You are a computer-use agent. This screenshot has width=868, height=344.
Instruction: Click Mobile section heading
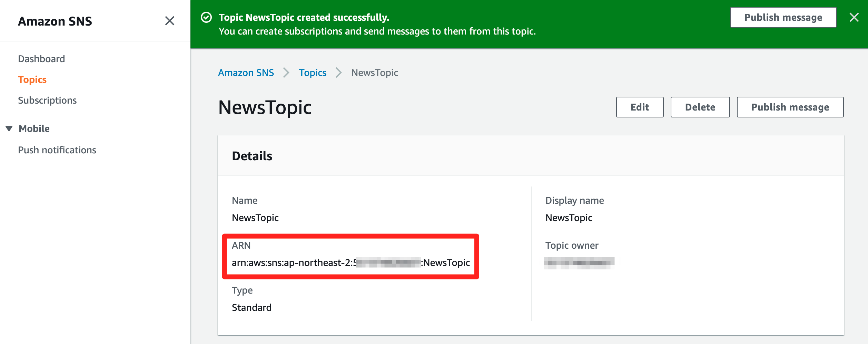(x=34, y=128)
